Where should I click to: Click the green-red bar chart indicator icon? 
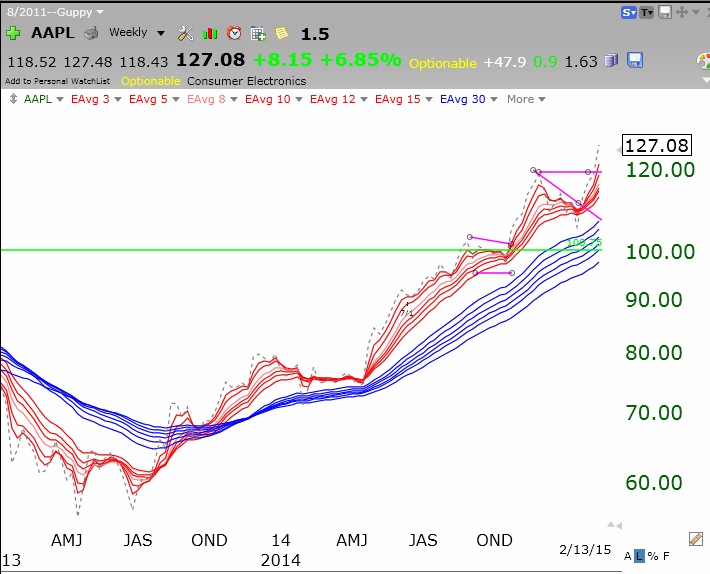pos(210,33)
